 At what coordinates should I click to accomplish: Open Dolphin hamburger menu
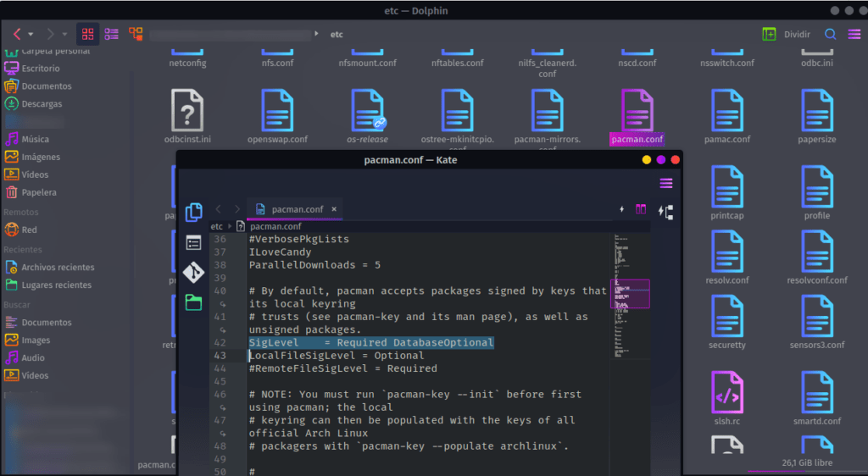pos(854,34)
